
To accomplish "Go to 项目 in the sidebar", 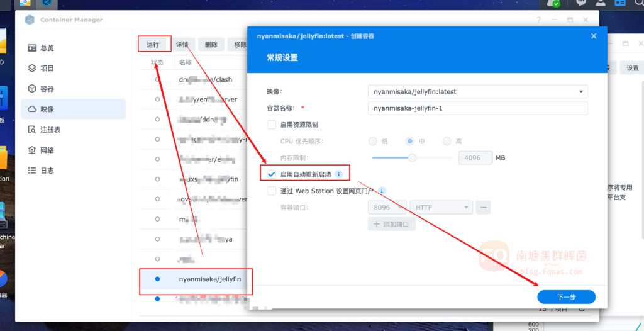I will (47, 68).
